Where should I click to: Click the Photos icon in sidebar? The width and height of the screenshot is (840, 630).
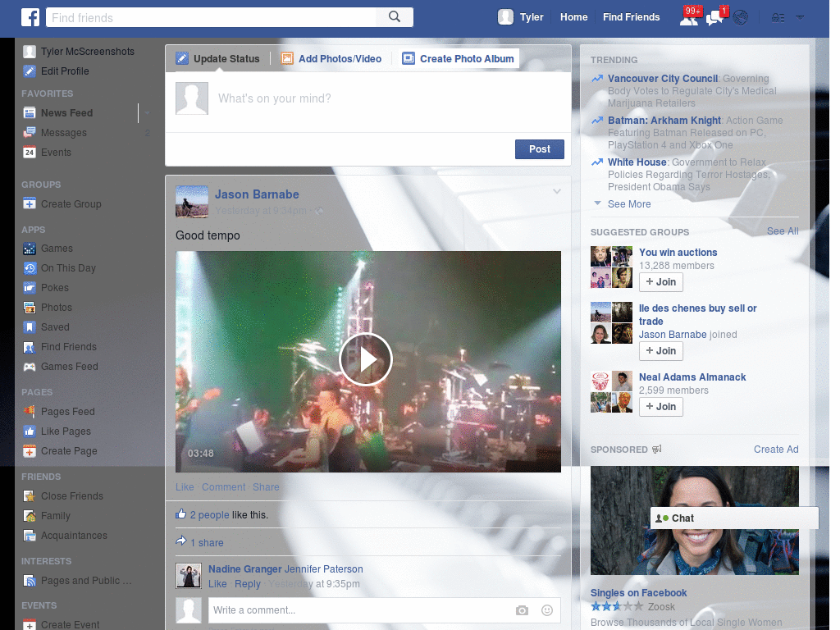click(30, 307)
